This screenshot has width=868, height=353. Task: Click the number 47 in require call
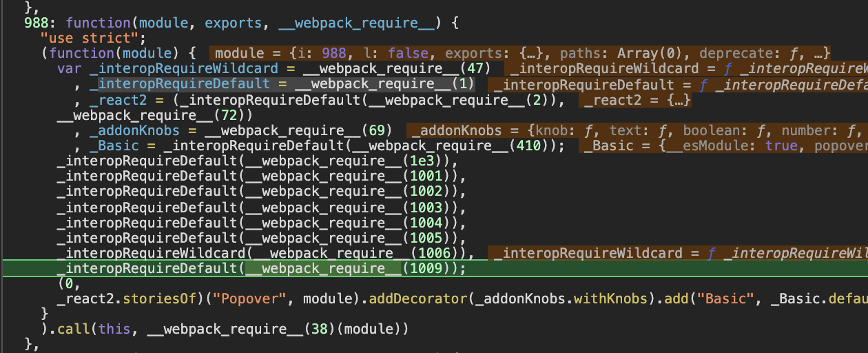(x=474, y=68)
